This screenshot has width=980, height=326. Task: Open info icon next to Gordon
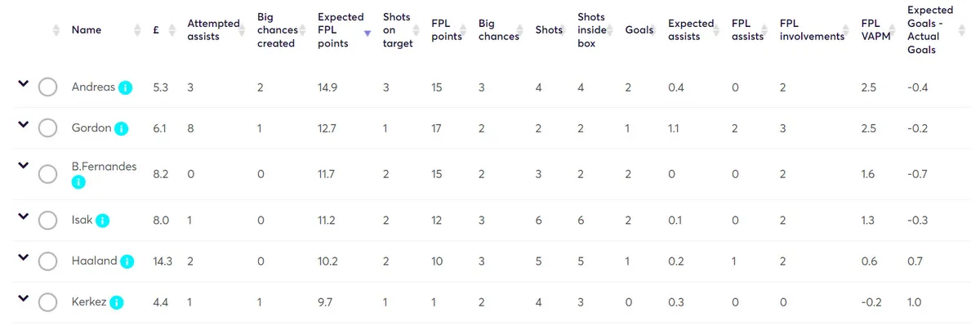121,128
